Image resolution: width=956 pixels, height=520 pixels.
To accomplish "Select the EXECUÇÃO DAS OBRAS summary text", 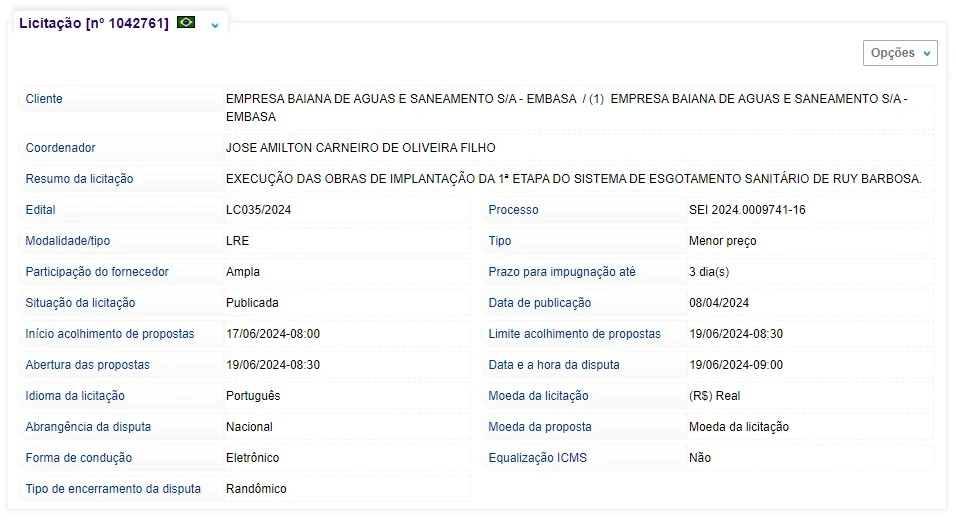I will tap(574, 179).
